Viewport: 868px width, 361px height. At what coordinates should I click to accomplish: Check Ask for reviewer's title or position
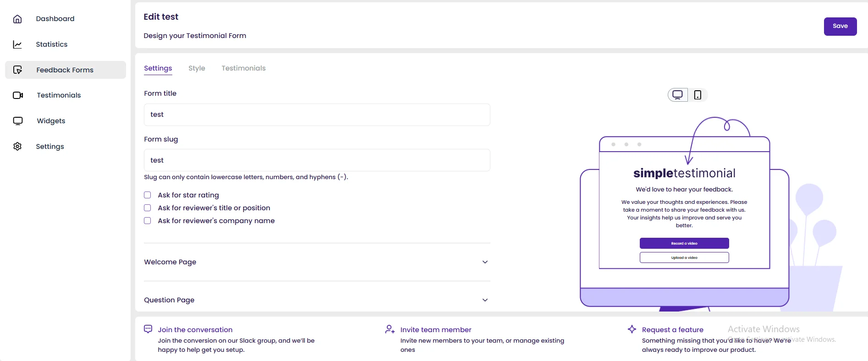point(148,208)
